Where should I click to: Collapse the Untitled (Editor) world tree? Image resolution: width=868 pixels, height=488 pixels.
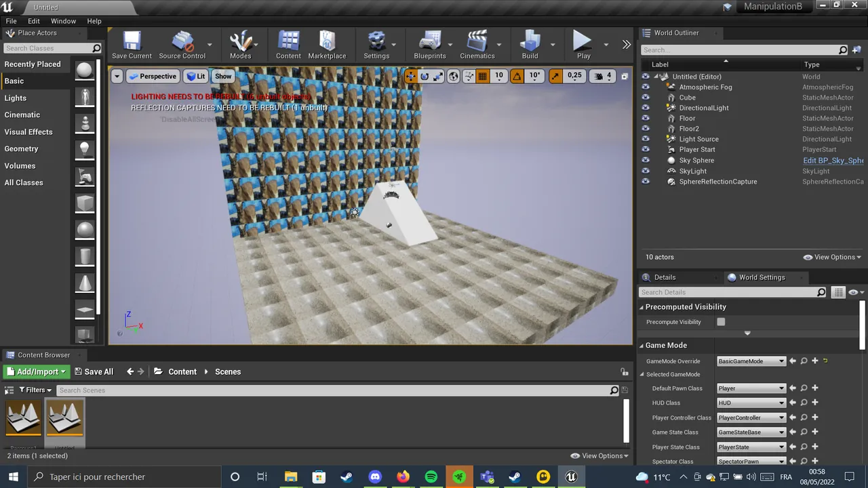656,77
